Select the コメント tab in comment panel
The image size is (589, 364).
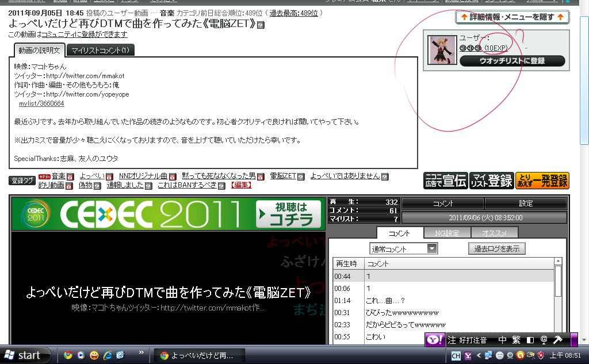(399, 233)
